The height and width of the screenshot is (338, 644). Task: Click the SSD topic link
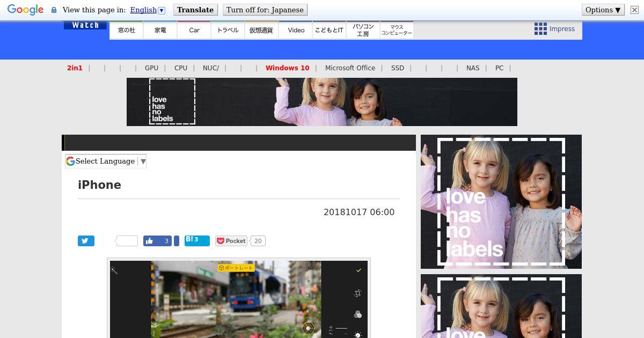click(x=398, y=68)
